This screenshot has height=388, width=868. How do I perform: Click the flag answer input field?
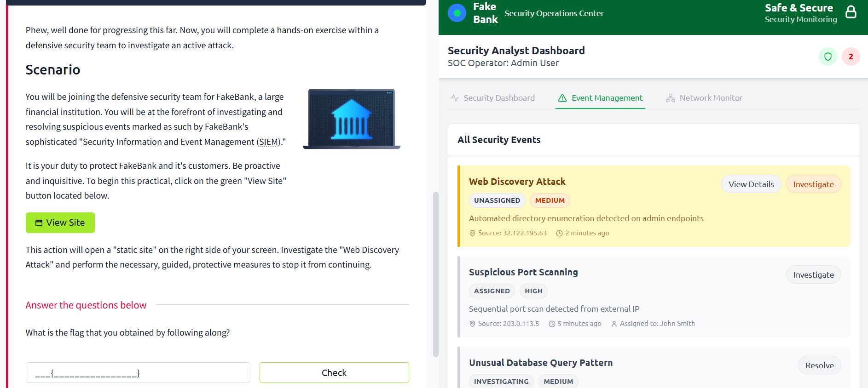point(138,373)
